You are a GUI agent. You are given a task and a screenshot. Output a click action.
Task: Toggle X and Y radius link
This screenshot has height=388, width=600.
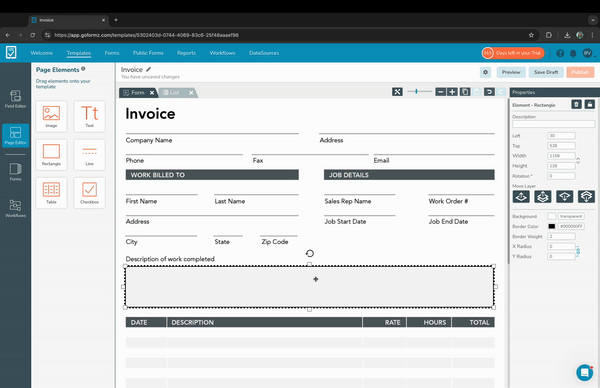tap(578, 251)
